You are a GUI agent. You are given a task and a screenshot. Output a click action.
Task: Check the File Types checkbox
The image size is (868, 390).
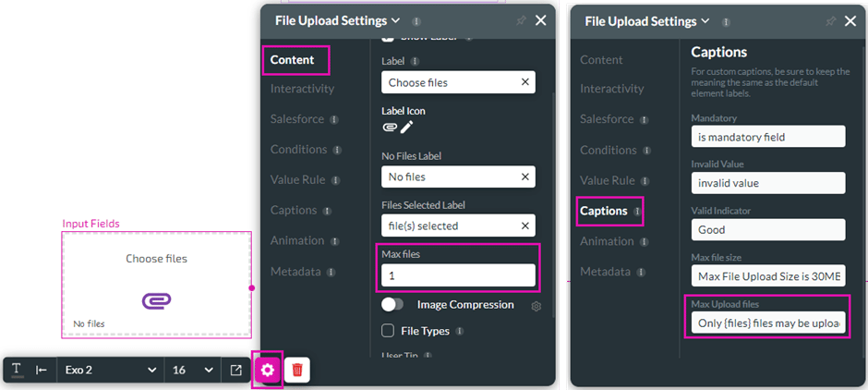389,330
